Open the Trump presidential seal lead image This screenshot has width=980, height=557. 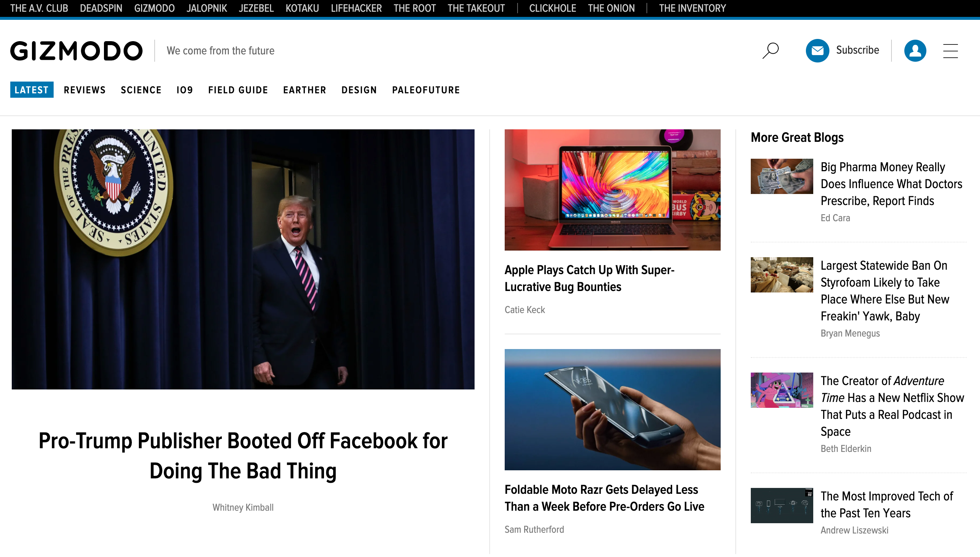click(x=243, y=259)
